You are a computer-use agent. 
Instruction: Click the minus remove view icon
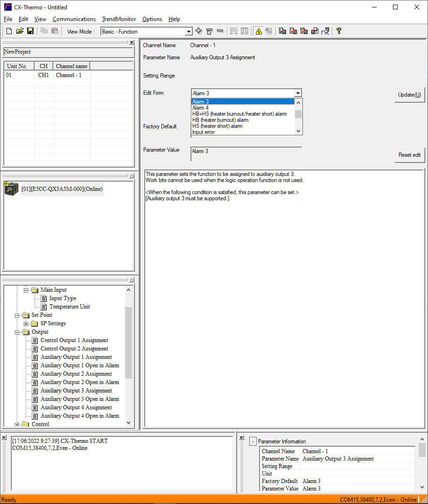220,31
